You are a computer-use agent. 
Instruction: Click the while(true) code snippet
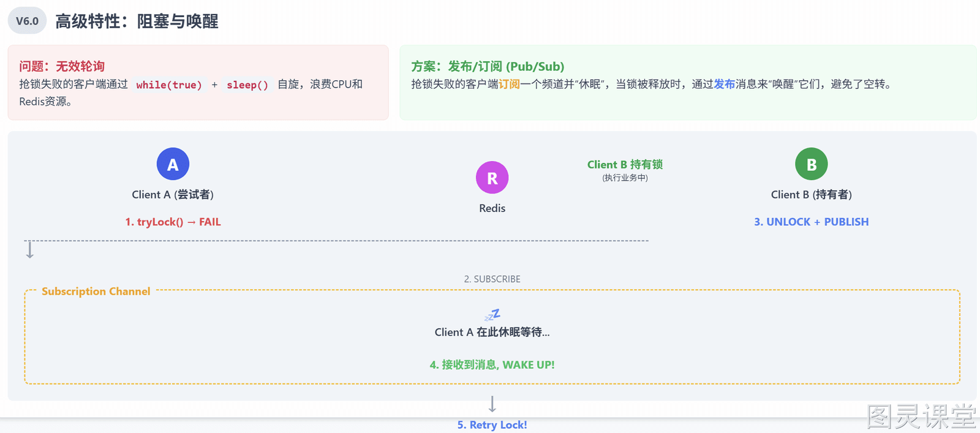(x=169, y=85)
